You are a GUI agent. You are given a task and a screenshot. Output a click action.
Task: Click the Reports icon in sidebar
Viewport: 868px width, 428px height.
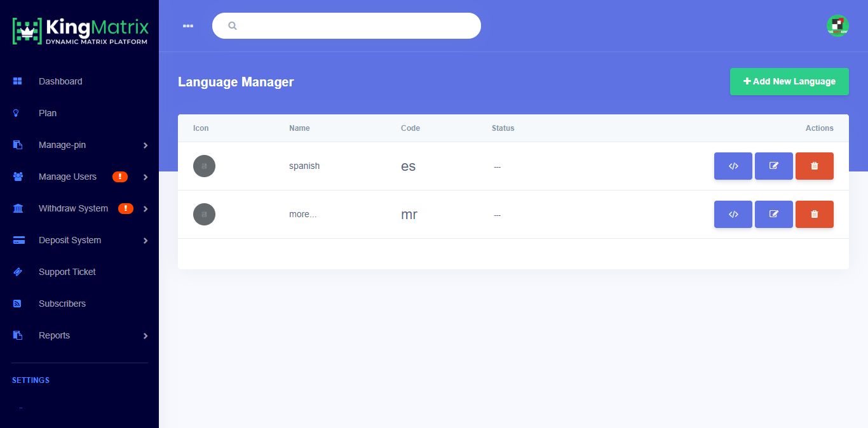18,335
